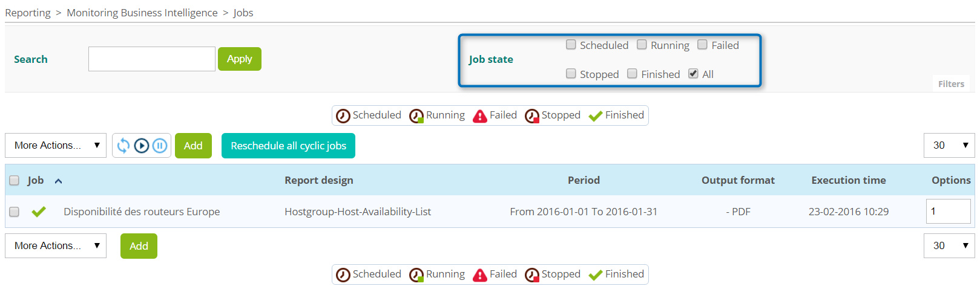Click into the Search text field

click(152, 59)
